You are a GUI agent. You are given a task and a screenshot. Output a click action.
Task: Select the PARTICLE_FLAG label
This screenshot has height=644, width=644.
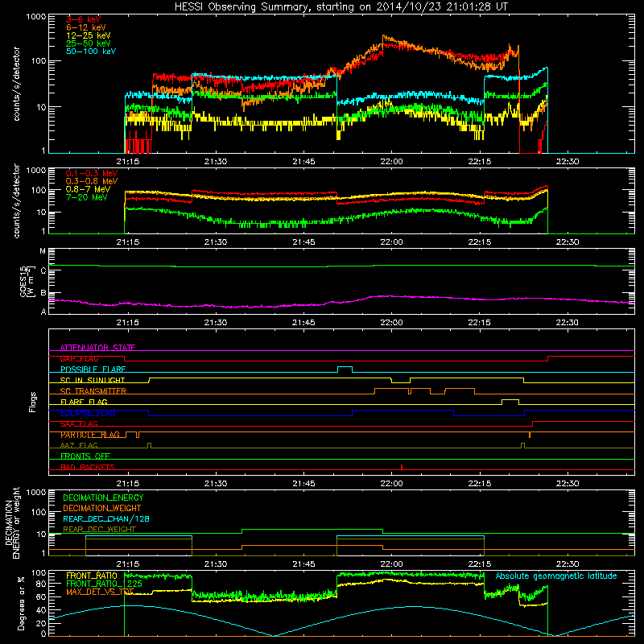pos(90,435)
